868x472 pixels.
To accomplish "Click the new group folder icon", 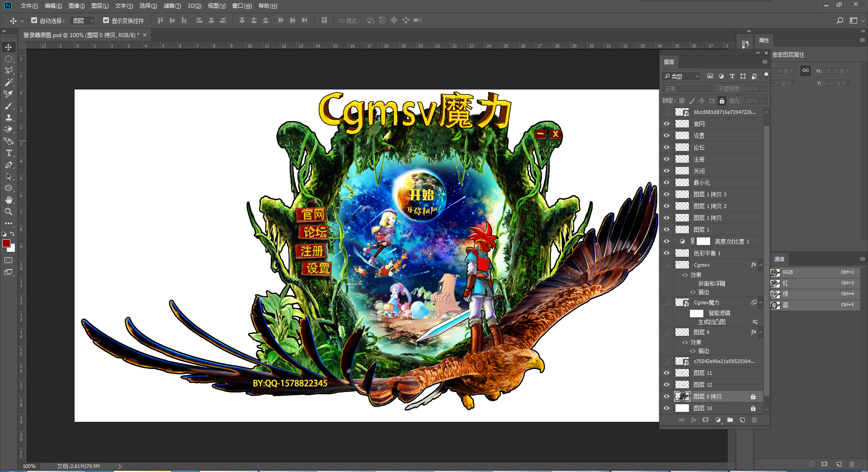I will point(730,420).
